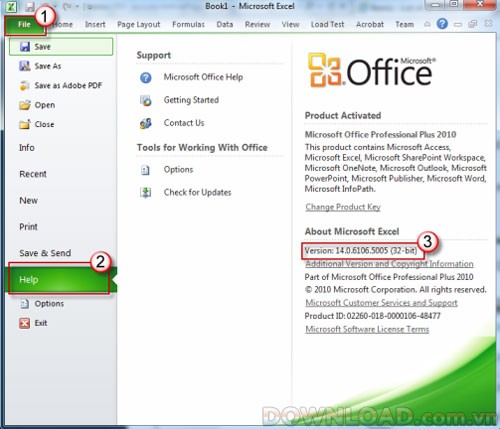Choose Exit from the sidebar
The width and height of the screenshot is (500, 429).
pyautogui.click(x=41, y=323)
